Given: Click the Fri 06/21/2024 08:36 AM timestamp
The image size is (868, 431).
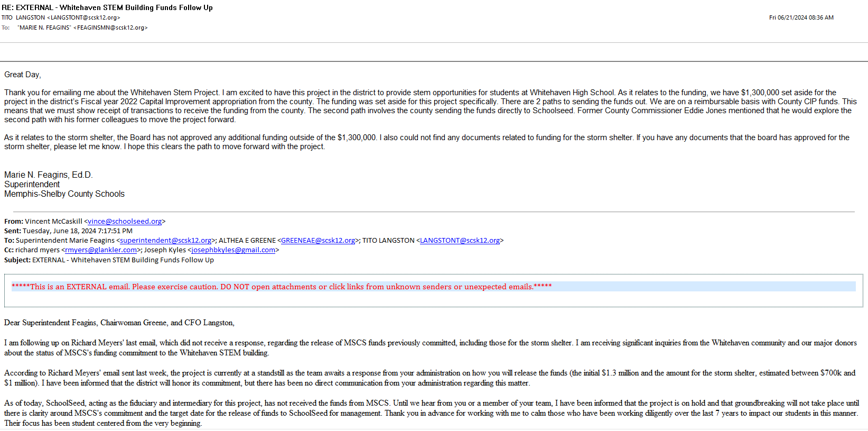Looking at the screenshot, I should [x=801, y=17].
